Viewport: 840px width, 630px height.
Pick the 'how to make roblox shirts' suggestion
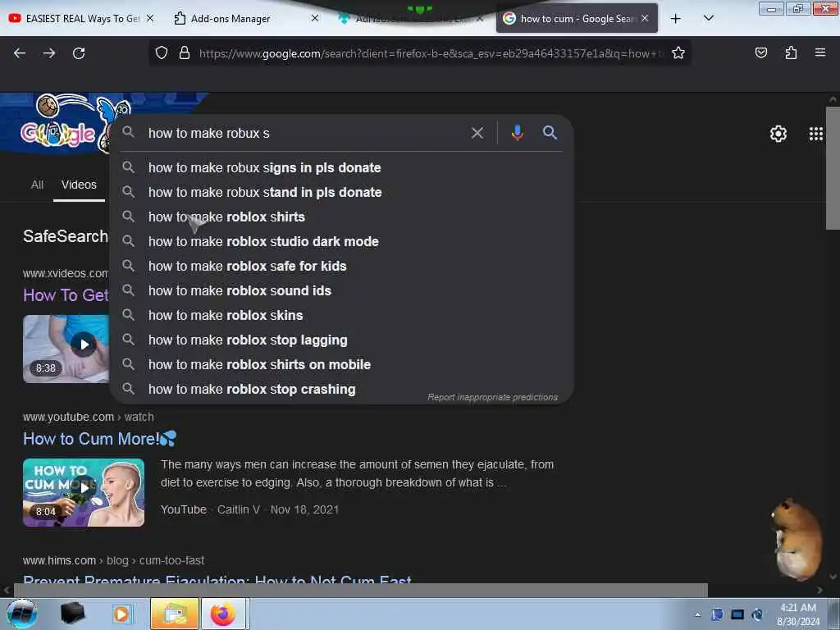[x=342, y=217]
